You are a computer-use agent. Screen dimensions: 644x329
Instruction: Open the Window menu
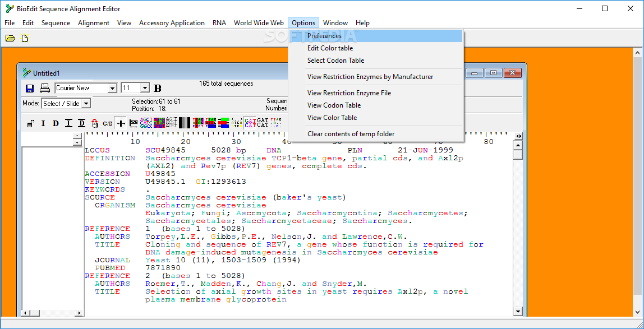pyautogui.click(x=335, y=23)
